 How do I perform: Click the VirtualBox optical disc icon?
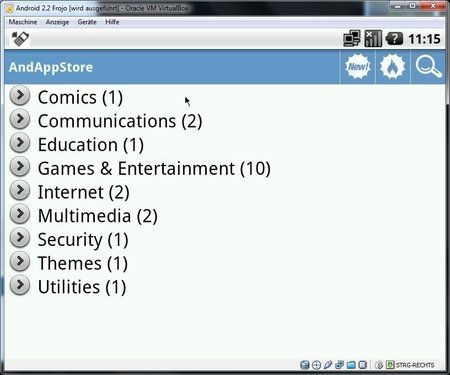click(x=316, y=365)
